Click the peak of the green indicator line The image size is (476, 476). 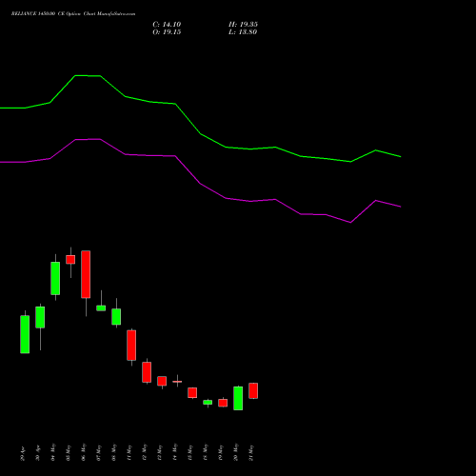(x=88, y=75)
